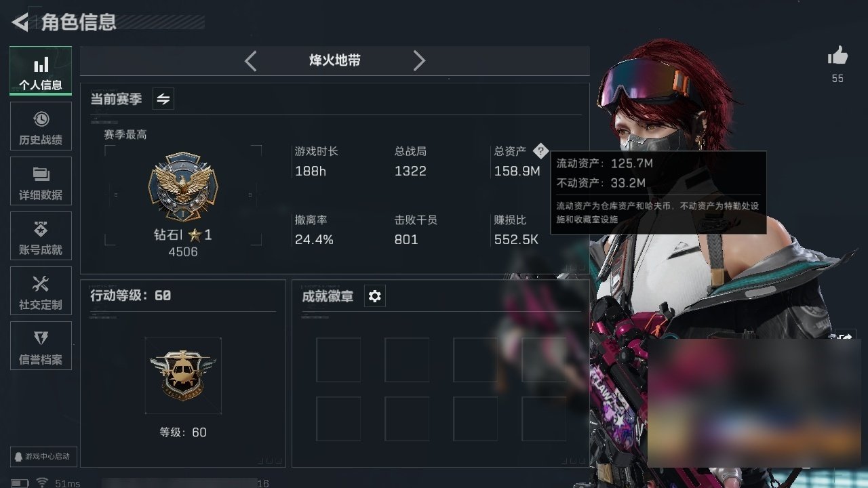Click the 游戏中心启动 button
The height and width of the screenshot is (488, 868).
point(41,456)
